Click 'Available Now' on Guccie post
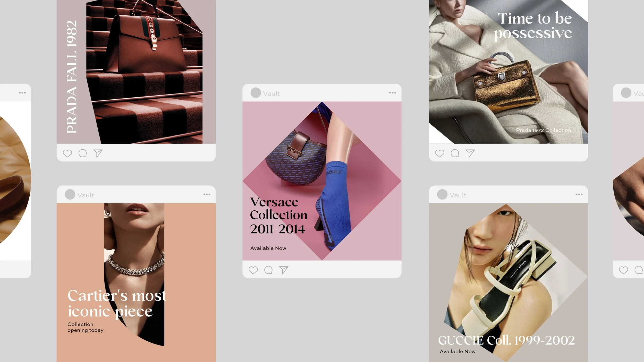Screen dimensions: 644x362 [x=457, y=351]
